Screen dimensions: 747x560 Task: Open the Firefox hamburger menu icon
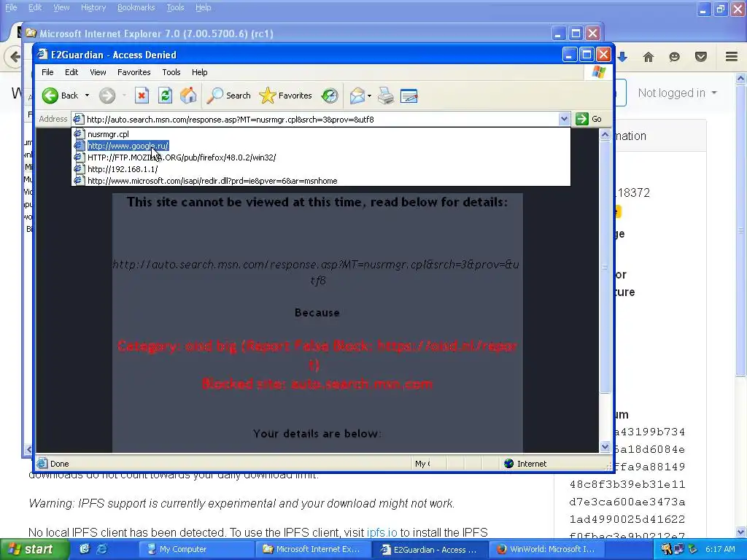pyautogui.click(x=732, y=57)
